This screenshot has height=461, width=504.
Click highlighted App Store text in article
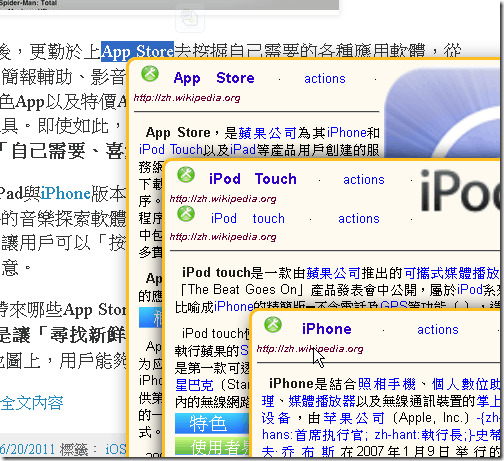pyautogui.click(x=137, y=51)
